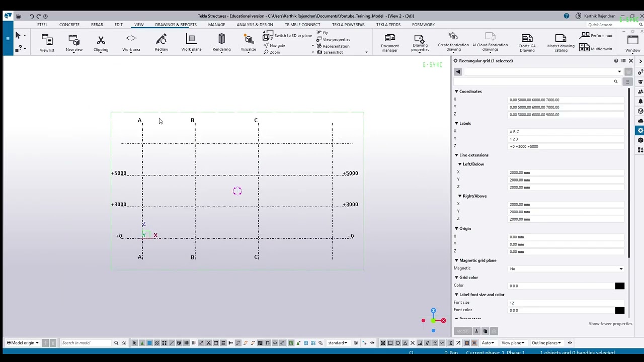Click the selection arrow tool on left ribbon
The width and height of the screenshot is (644, 362).
(18, 35)
